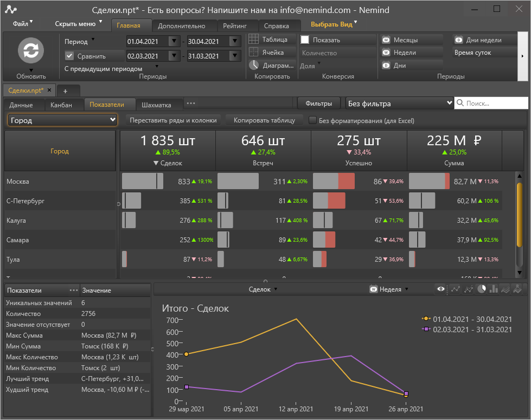The height and width of the screenshot is (420, 531).
Task: Open the Город grouping dropdown
Action: point(62,120)
